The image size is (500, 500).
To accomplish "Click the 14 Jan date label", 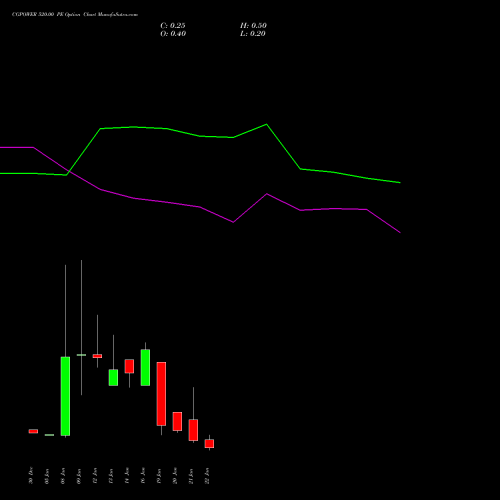I will [x=127, y=476].
